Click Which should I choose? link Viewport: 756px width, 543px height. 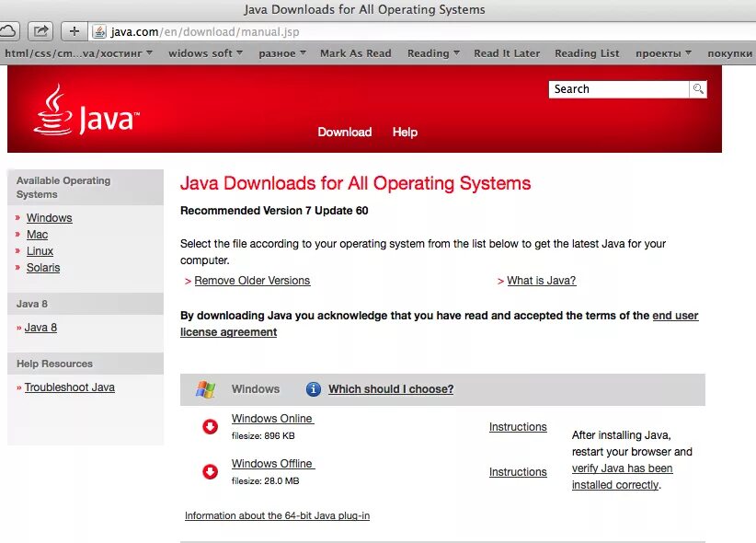tap(391, 389)
